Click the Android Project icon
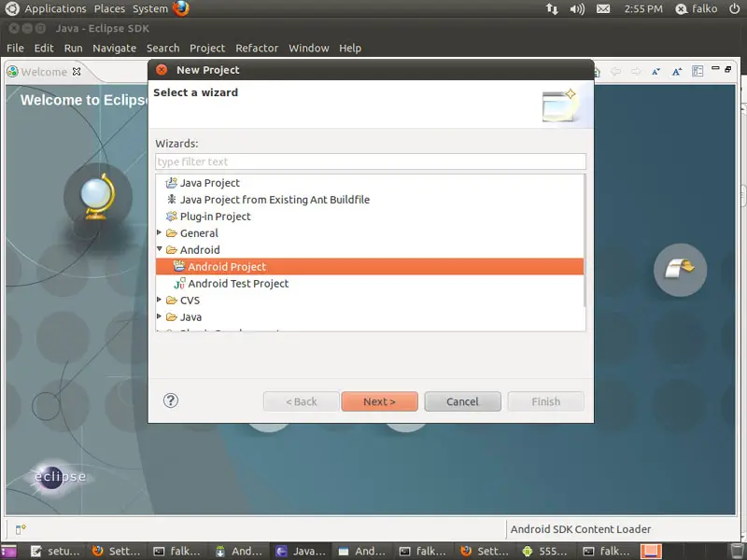The width and height of the screenshot is (747, 560). tap(179, 266)
